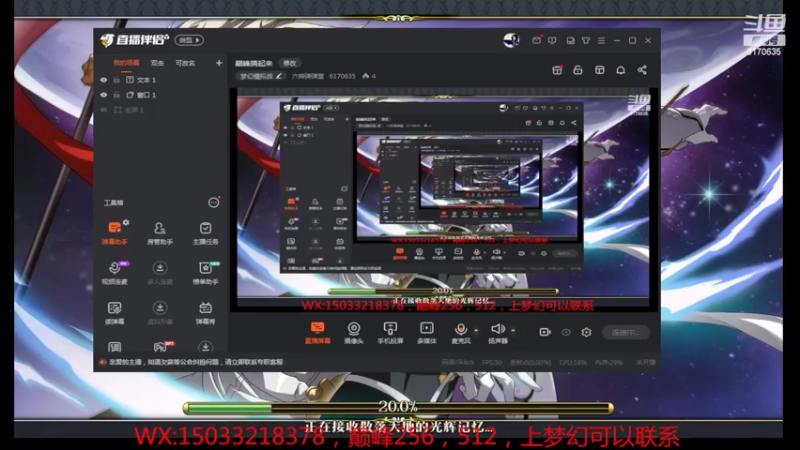Start the video co-stream tool (视频连麦)

115,272
